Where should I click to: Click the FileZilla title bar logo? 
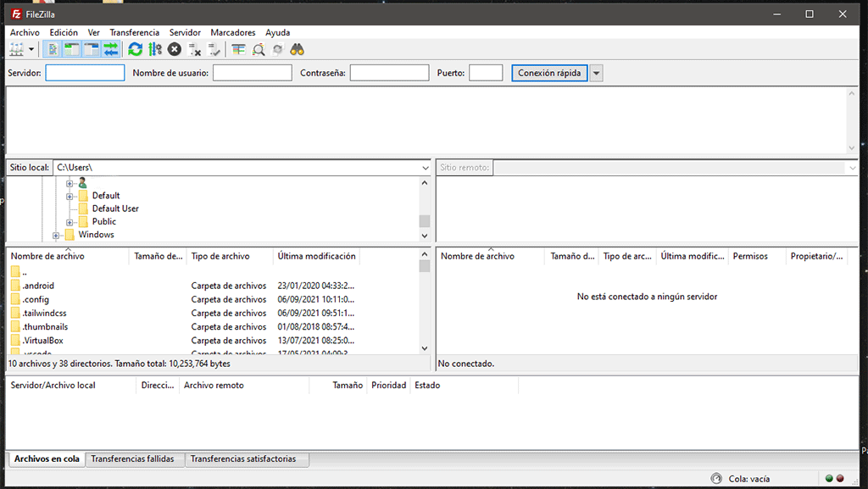17,14
